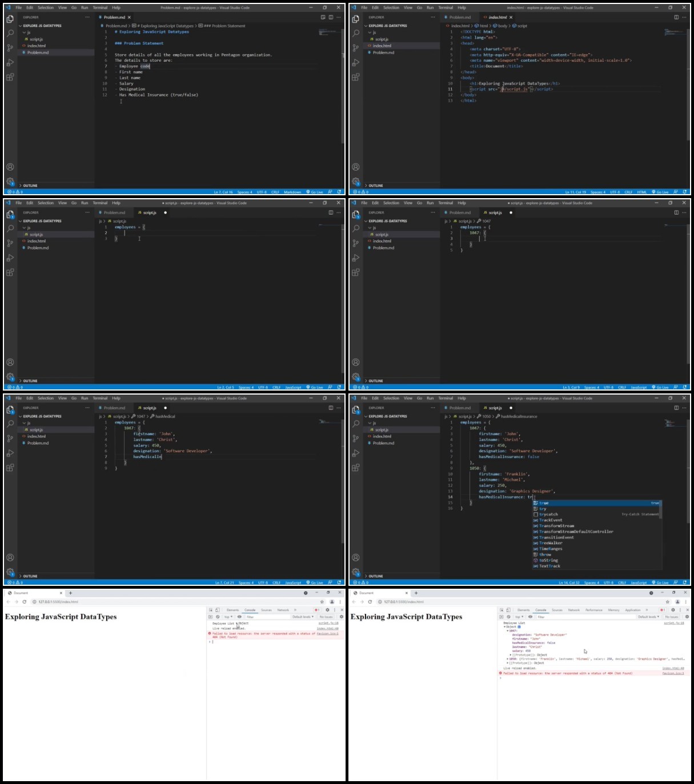Open Go menu in the hasMedical breadcrumb window
This screenshot has width=694, height=784.
74,398
